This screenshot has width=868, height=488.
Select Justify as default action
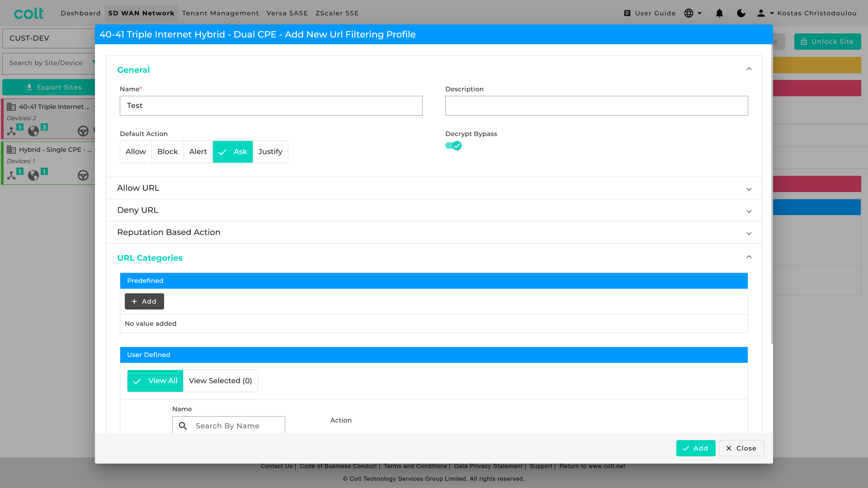(x=270, y=152)
